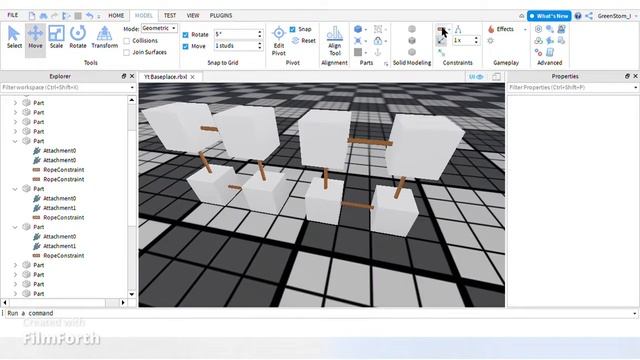The height and width of the screenshot is (360, 640).
Task: Uncheck the Rotate snap checkbox
Action: coord(186,35)
